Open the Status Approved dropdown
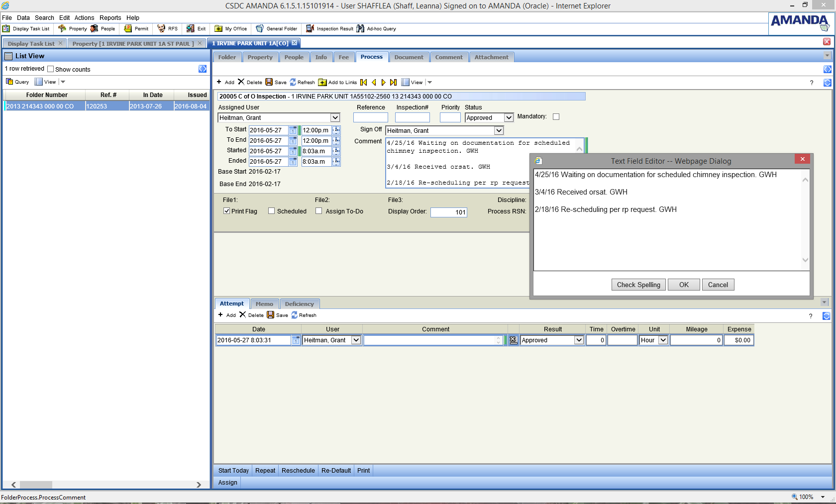836x504 pixels. point(509,118)
